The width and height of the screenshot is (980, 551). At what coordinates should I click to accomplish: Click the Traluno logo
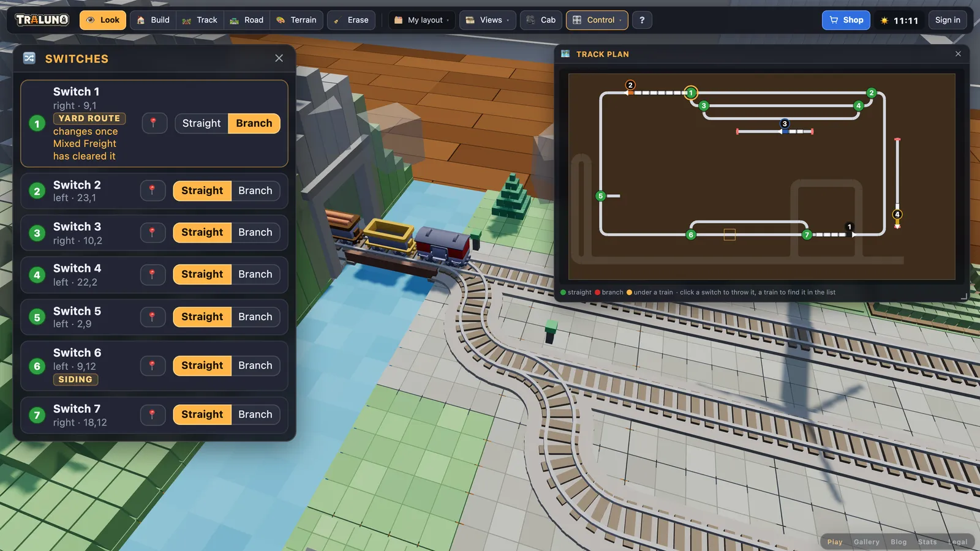[x=42, y=20]
